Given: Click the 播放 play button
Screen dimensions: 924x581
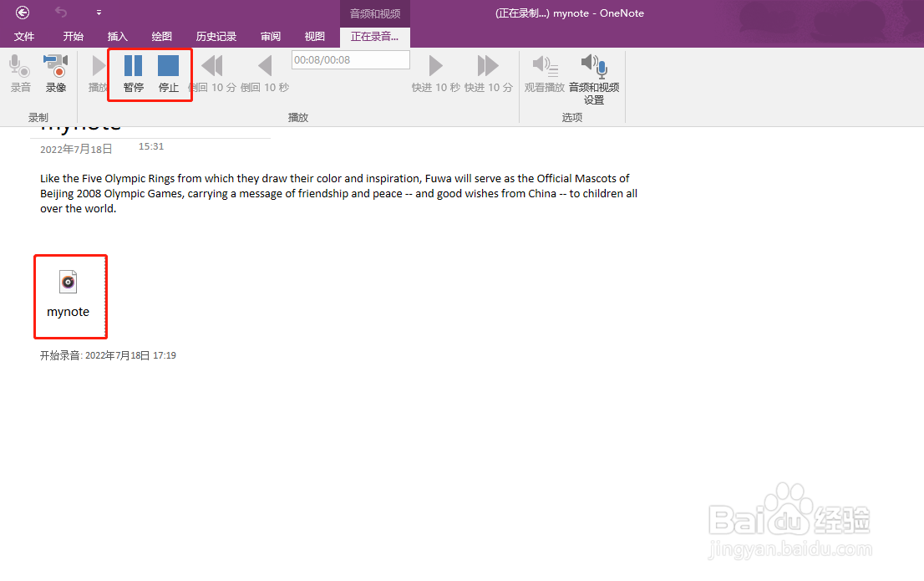Looking at the screenshot, I should (x=99, y=74).
